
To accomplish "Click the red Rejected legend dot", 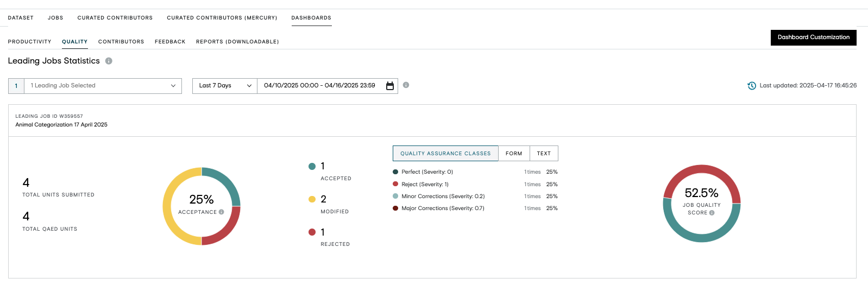I will pyautogui.click(x=312, y=232).
